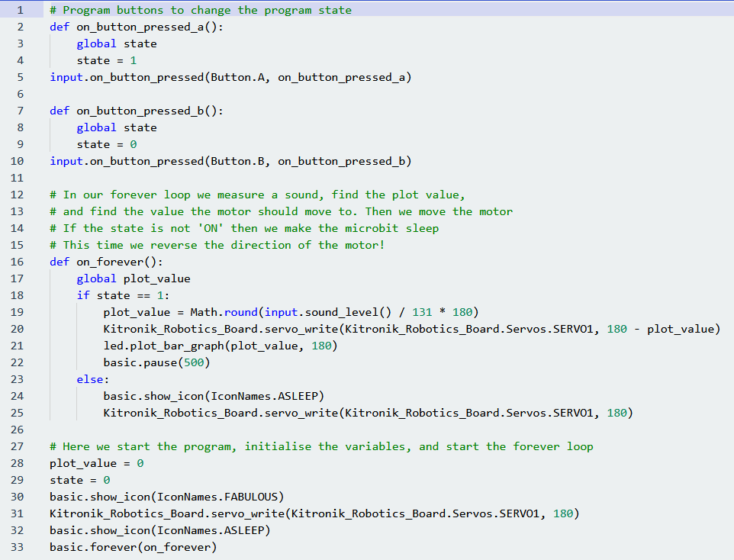Screen dimensions: 734x560
Task: Click line number 33 in the gutter
Action: point(18,547)
